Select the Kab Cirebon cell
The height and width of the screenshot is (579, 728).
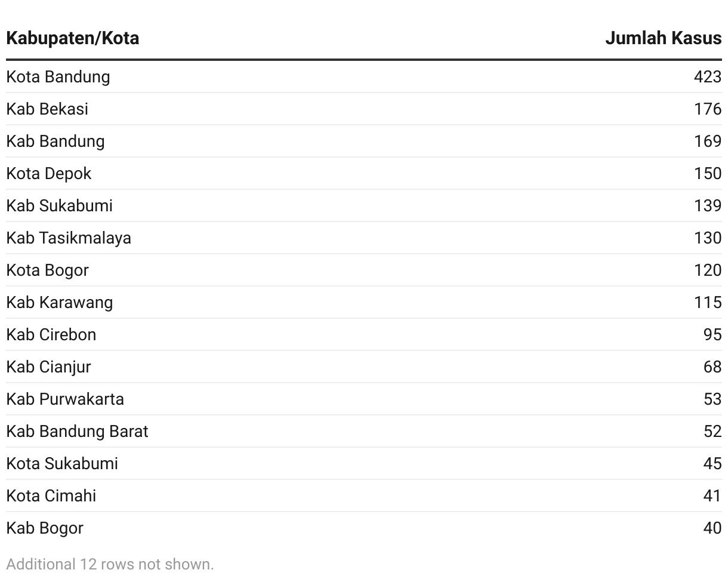pos(51,335)
